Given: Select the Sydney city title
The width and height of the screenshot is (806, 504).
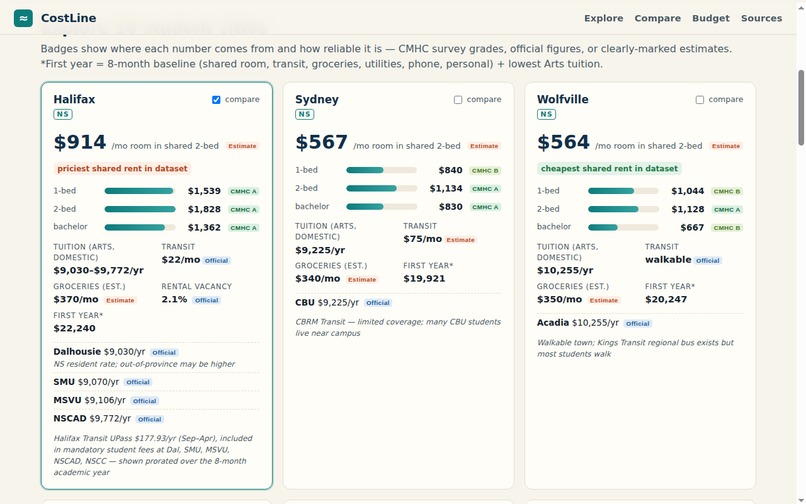Looking at the screenshot, I should (317, 99).
